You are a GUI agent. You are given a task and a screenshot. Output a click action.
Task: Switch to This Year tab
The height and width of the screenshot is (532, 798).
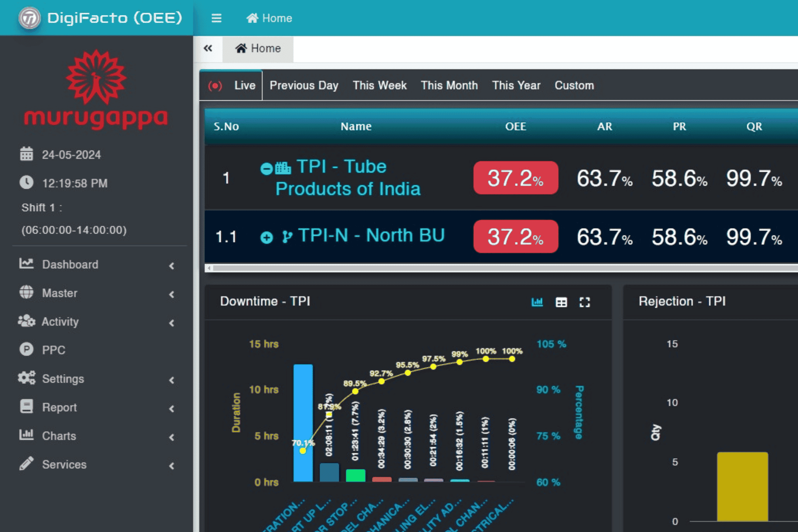click(516, 85)
